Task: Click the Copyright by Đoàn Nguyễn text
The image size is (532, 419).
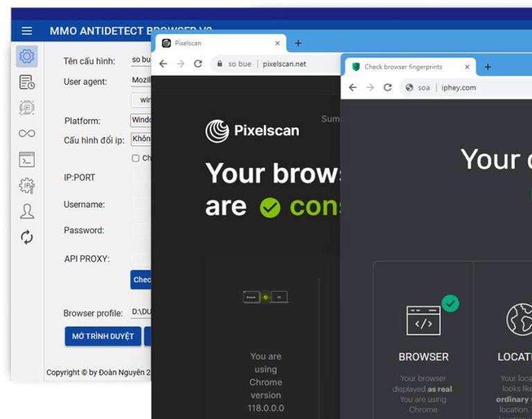Action: [98, 373]
